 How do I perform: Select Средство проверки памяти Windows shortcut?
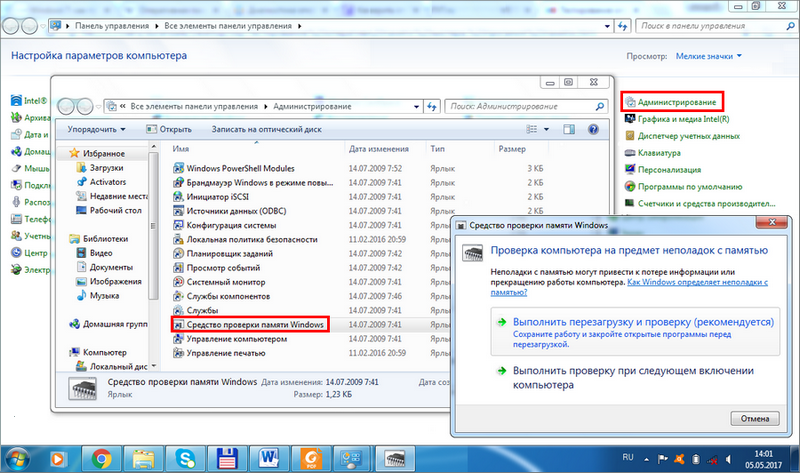click(250, 325)
